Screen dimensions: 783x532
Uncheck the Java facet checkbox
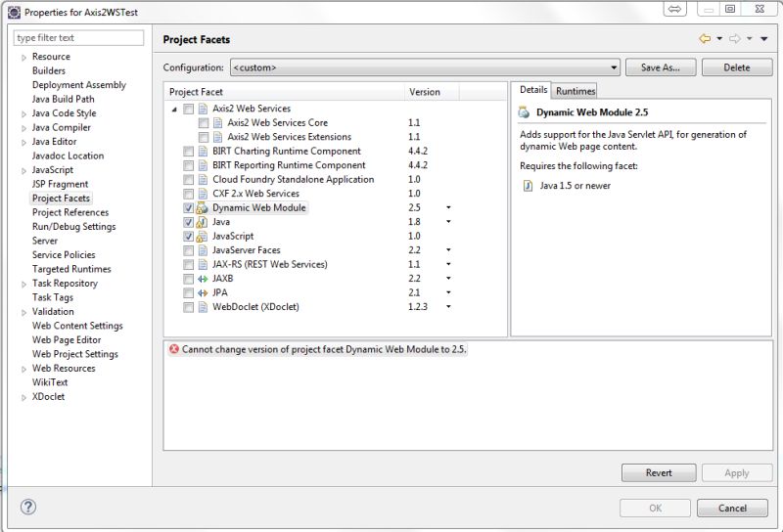tap(188, 222)
